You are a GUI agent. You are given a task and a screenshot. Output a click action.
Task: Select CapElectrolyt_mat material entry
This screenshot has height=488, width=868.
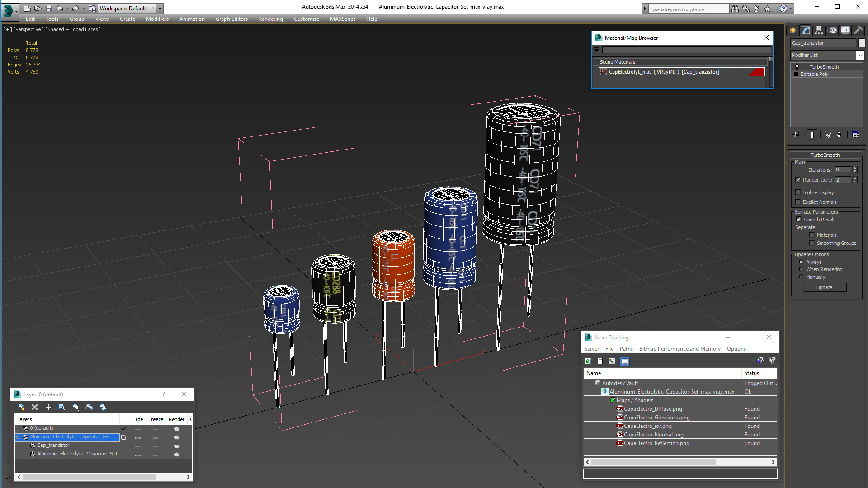tap(682, 72)
